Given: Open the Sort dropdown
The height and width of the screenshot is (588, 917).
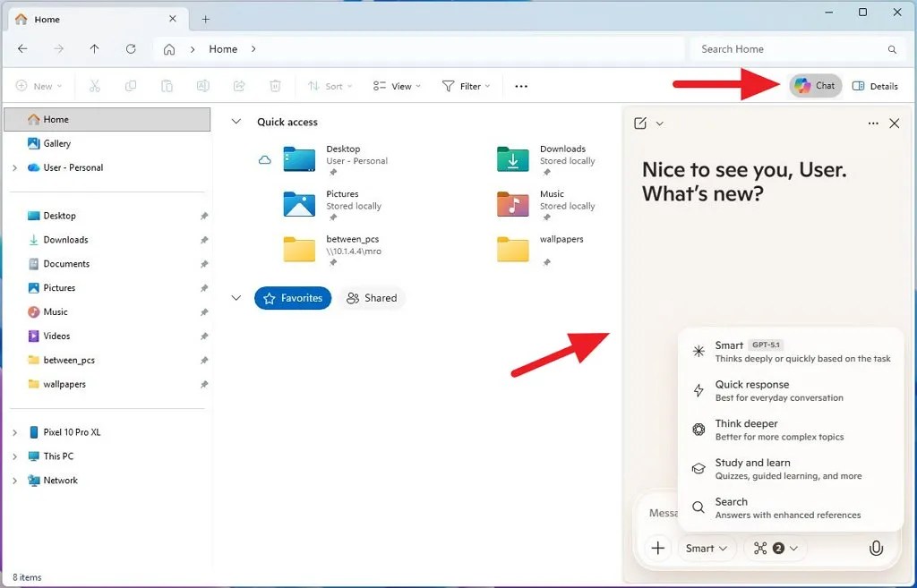Looking at the screenshot, I should tap(330, 85).
